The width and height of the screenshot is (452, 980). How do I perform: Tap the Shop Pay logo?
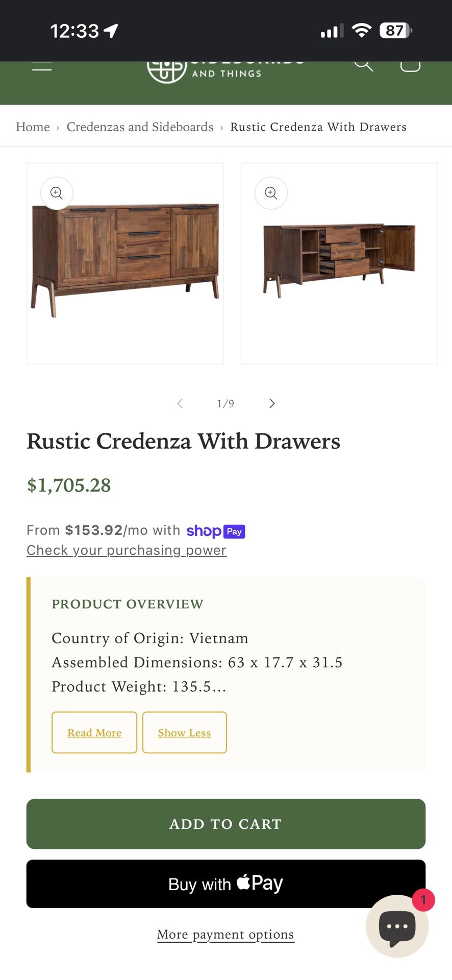[216, 531]
